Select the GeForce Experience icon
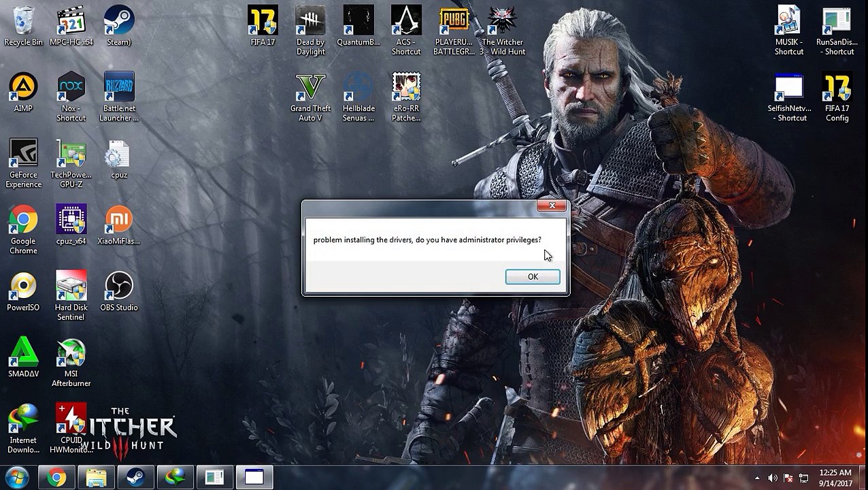 click(23, 163)
